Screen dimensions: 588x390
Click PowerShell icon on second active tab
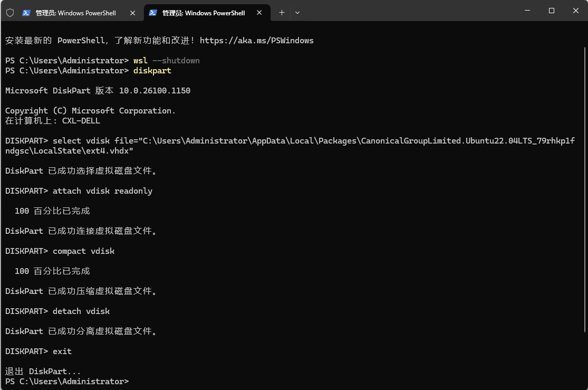pos(152,13)
